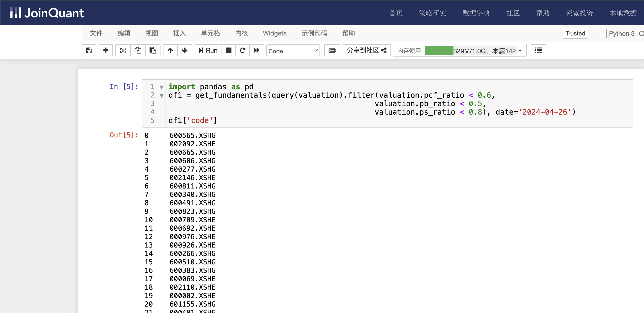The width and height of the screenshot is (644, 313).
Task: Cut selected cell using the scissors icon
Action: click(x=123, y=51)
